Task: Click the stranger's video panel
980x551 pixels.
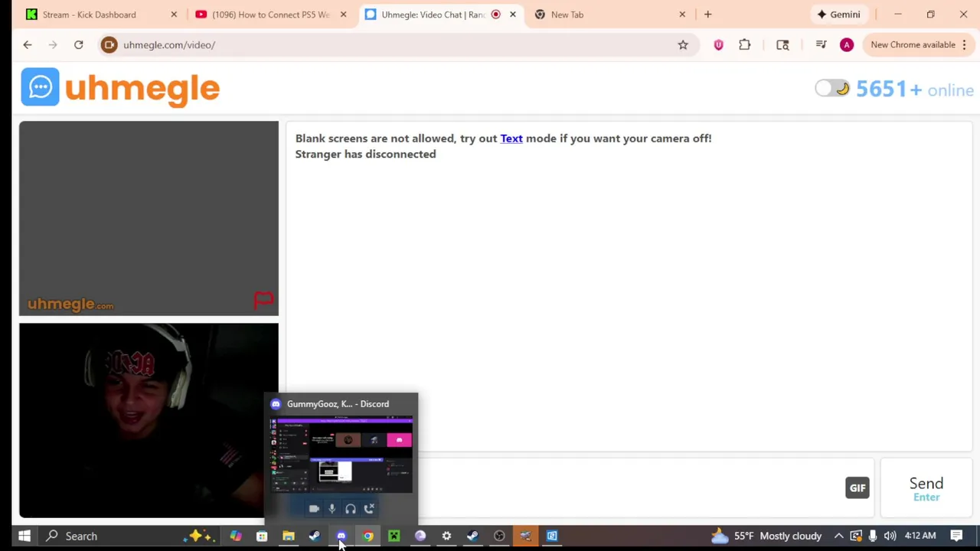Action: point(149,218)
